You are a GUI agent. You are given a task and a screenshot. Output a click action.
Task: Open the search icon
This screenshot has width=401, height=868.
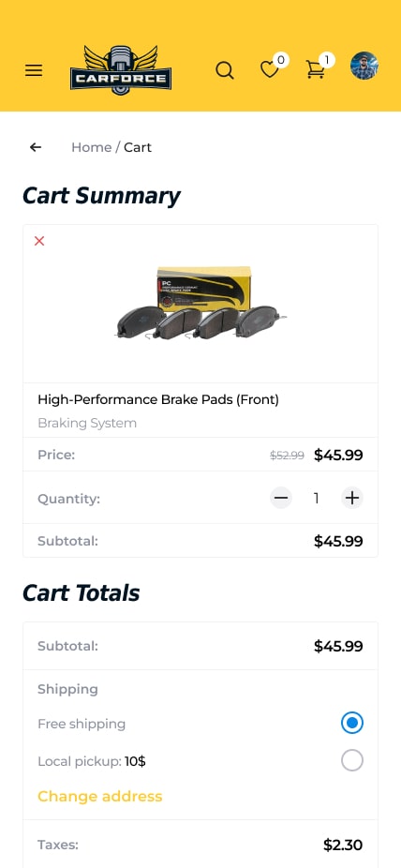225,70
